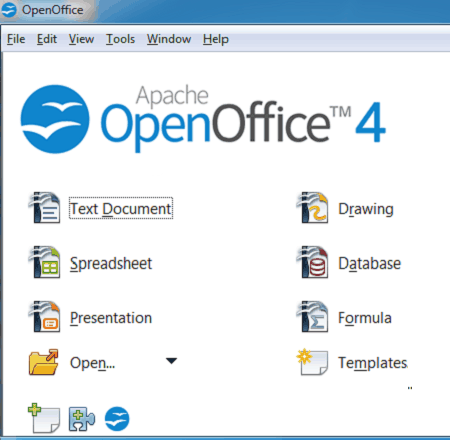Click the Presentation icon
This screenshot has width=450, height=440.
[x=45, y=317]
